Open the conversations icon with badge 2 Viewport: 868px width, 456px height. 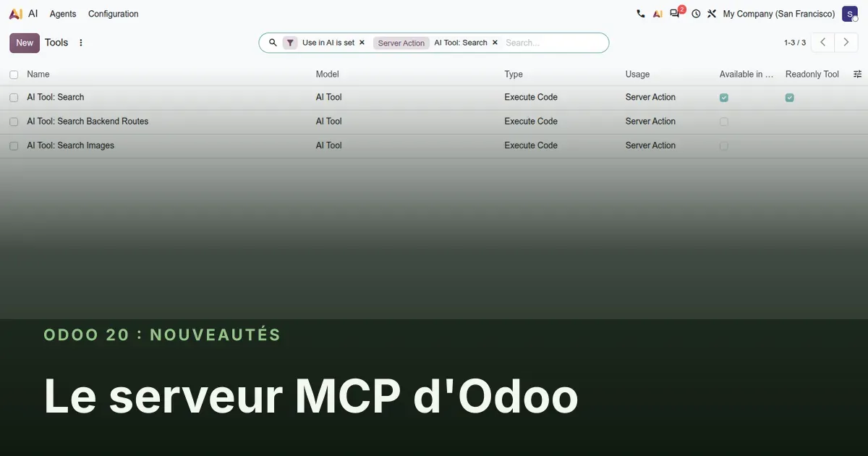coord(676,13)
